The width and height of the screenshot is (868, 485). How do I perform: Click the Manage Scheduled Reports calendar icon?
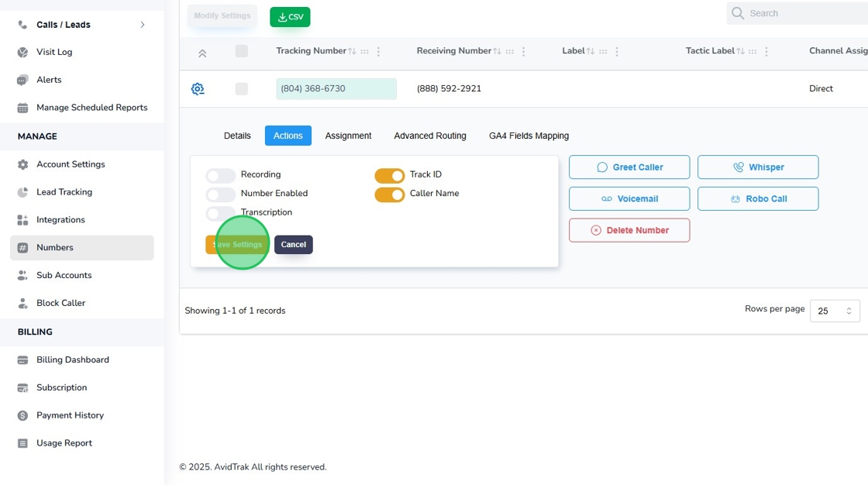point(22,108)
